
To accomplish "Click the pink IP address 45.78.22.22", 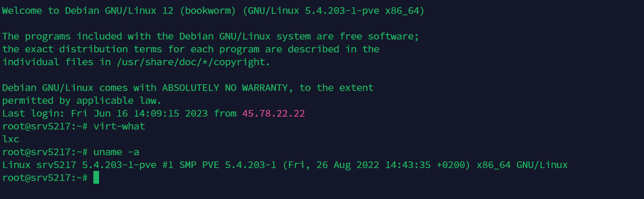I will pos(273,113).
